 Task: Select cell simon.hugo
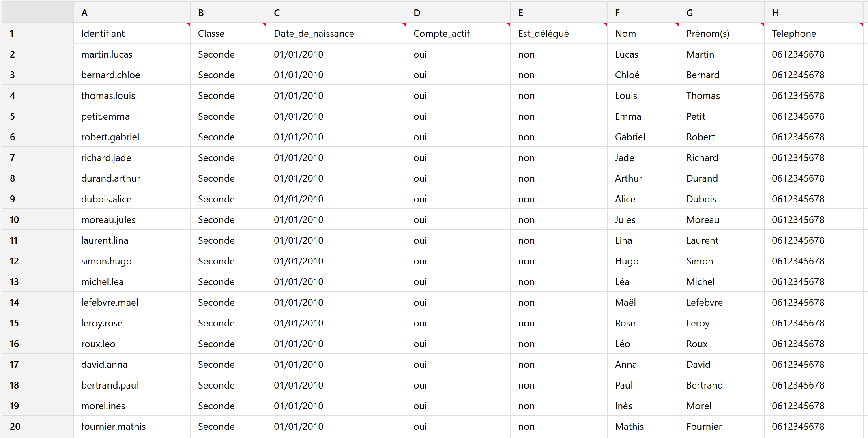(x=132, y=261)
